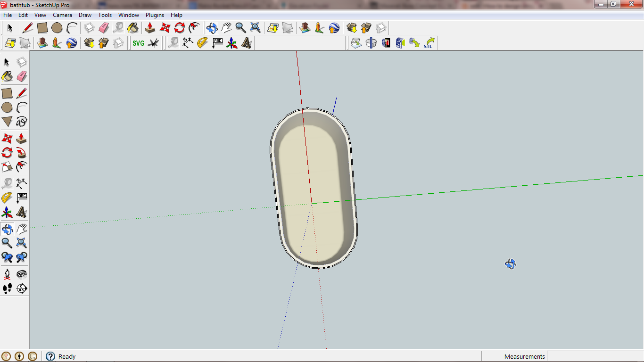The height and width of the screenshot is (362, 644).
Task: Select the Section Plane tool
Action: pyautogui.click(x=22, y=288)
